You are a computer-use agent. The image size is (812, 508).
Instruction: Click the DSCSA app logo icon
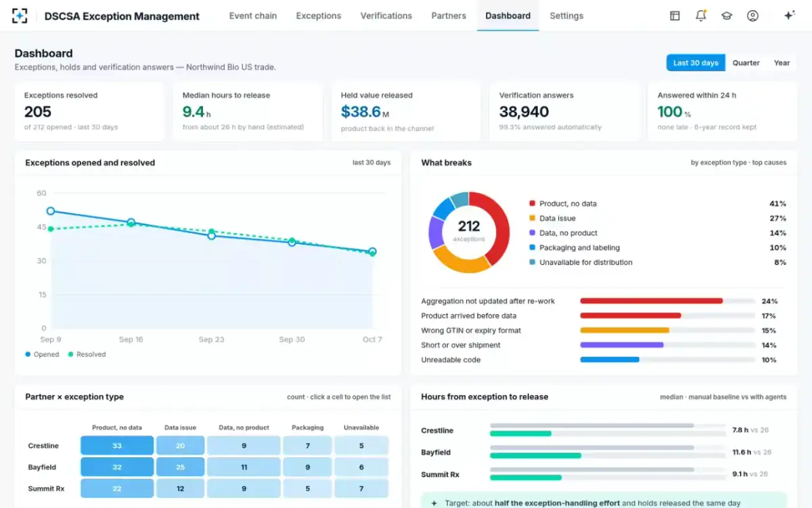pos(20,16)
